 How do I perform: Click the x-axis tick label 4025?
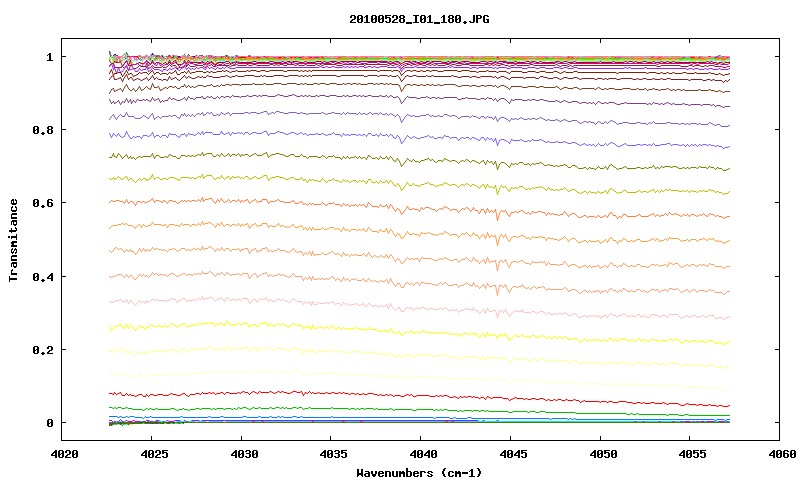pos(154,454)
